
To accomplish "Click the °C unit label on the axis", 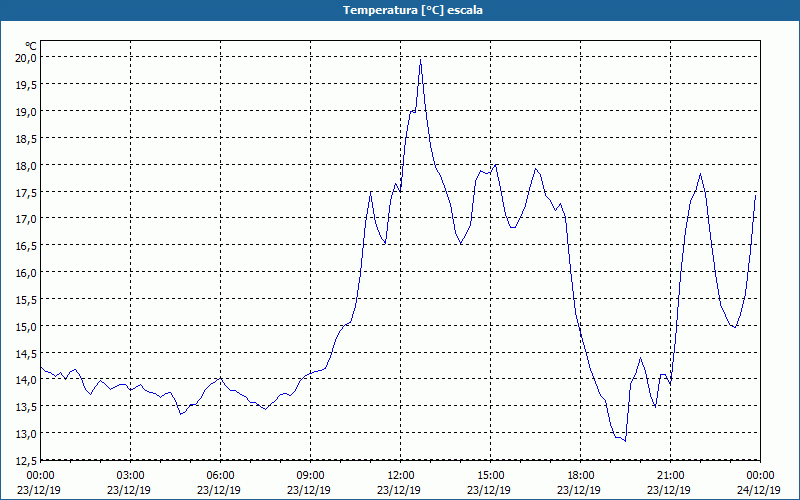I will (x=31, y=46).
